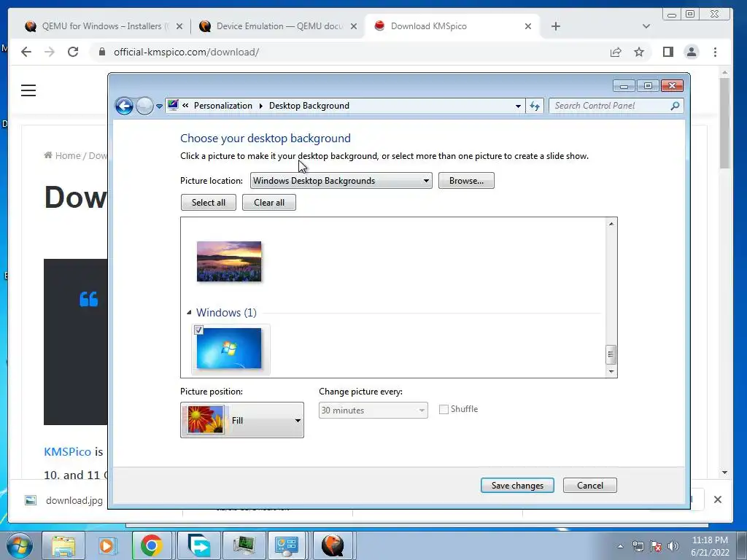Click Save changes
This screenshot has height=560, width=747.
517,485
